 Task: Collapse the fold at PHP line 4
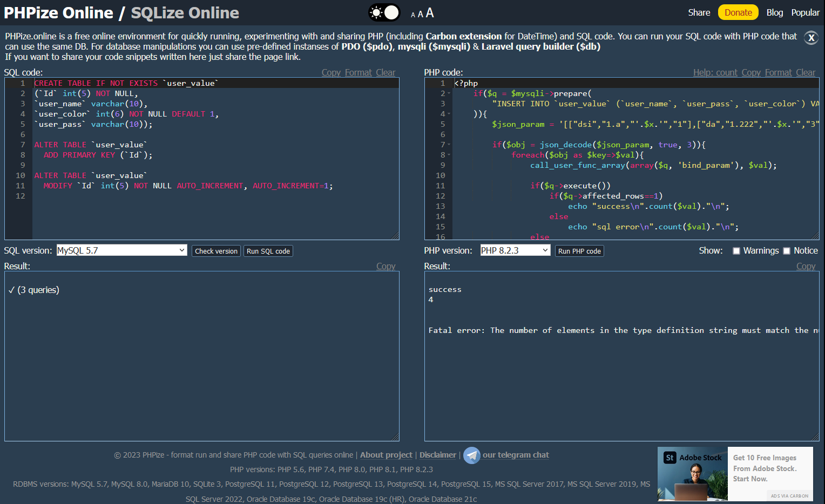[449, 114]
